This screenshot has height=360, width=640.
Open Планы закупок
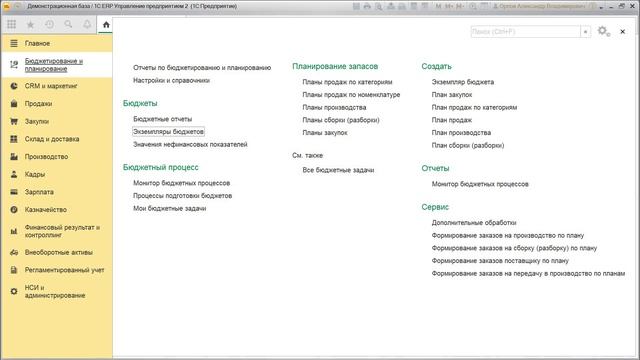[325, 133]
